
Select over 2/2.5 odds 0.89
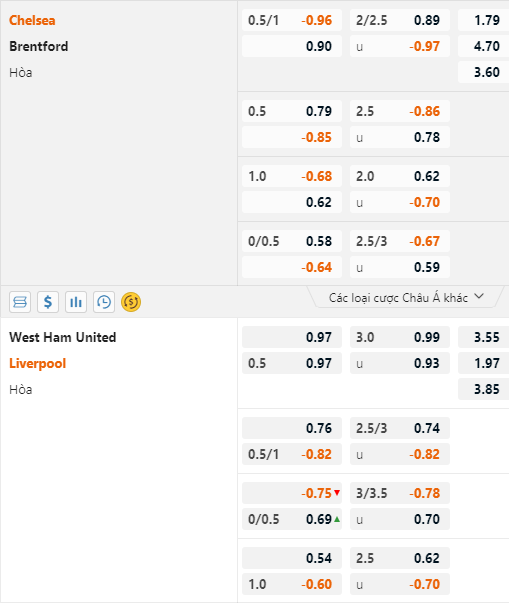click(x=400, y=20)
